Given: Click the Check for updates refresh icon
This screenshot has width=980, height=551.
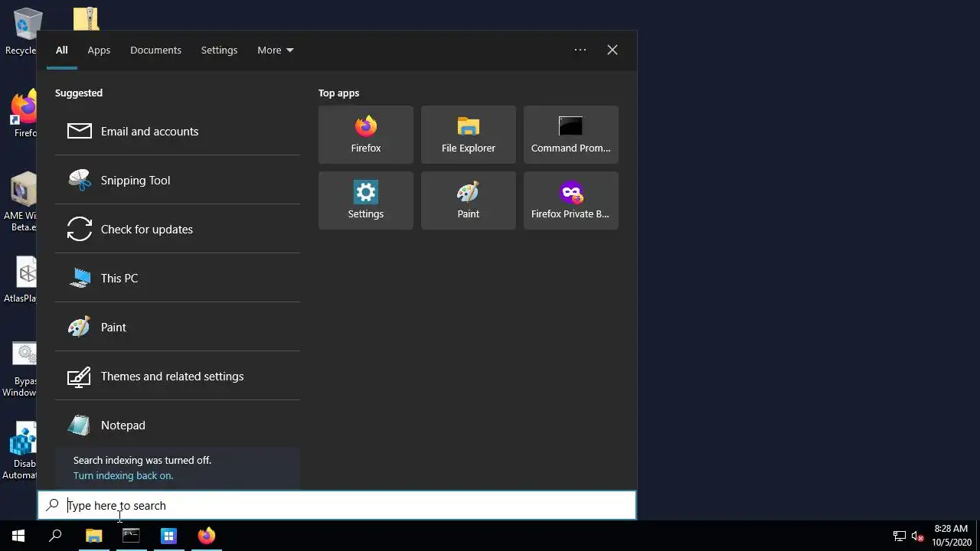Looking at the screenshot, I should click(x=80, y=229).
